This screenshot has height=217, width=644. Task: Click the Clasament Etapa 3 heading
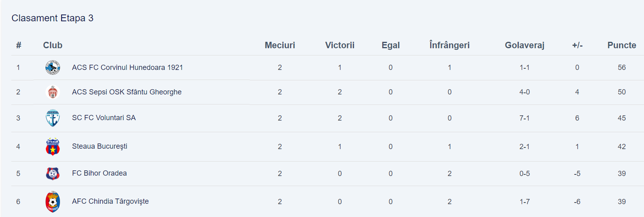tap(52, 18)
